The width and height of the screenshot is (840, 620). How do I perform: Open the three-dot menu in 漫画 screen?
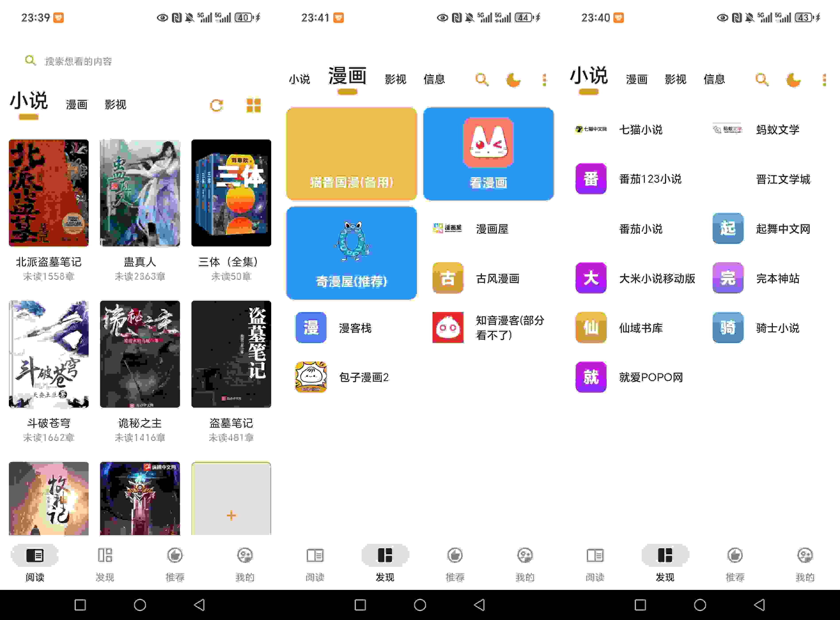[x=544, y=79]
